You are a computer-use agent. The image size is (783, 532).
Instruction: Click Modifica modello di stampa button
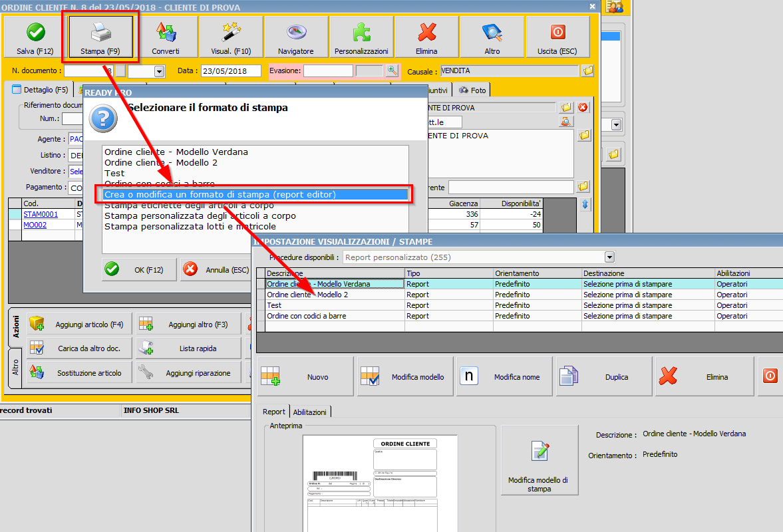[540, 460]
